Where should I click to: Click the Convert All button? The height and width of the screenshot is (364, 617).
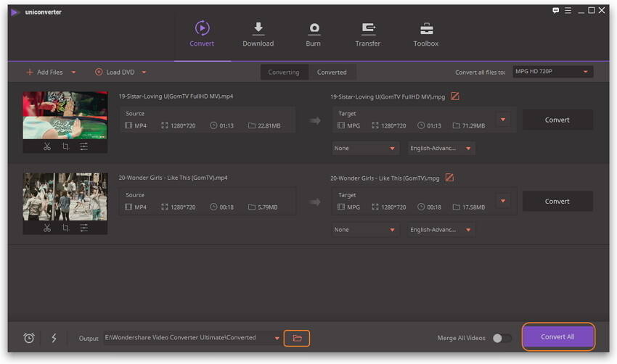coord(558,337)
